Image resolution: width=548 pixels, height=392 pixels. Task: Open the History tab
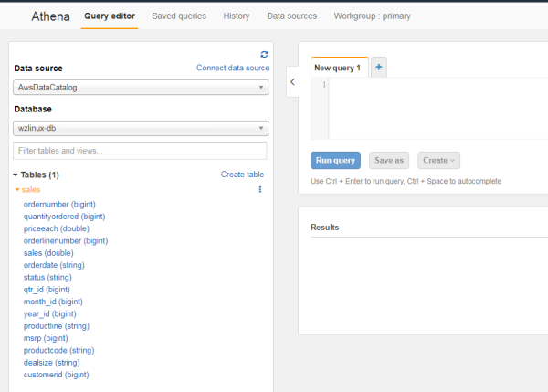click(x=237, y=16)
